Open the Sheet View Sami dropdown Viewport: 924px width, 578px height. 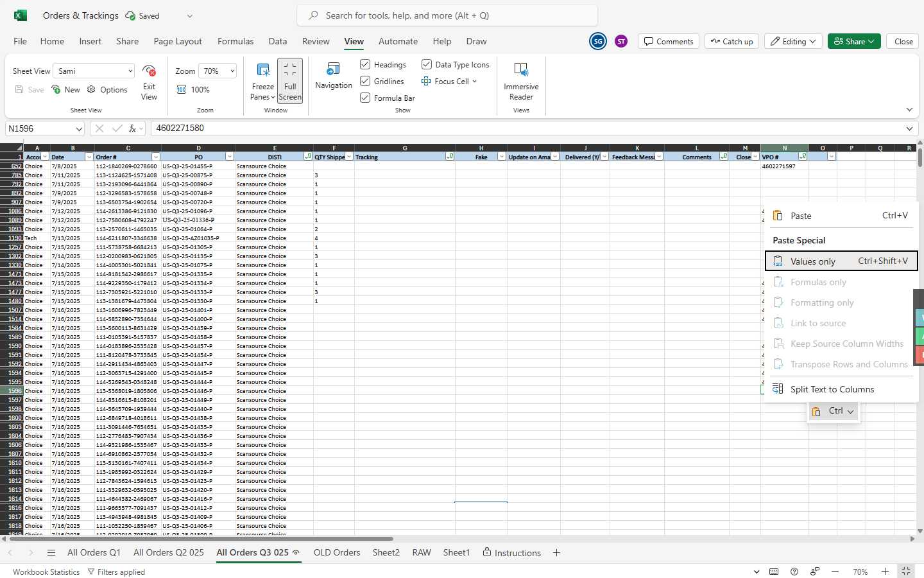point(94,71)
